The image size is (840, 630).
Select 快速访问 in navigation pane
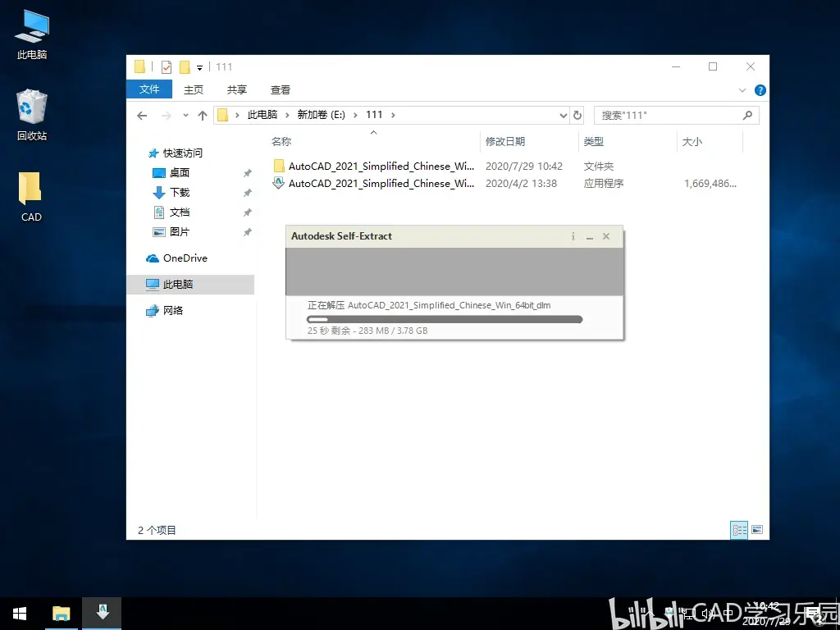click(176, 153)
